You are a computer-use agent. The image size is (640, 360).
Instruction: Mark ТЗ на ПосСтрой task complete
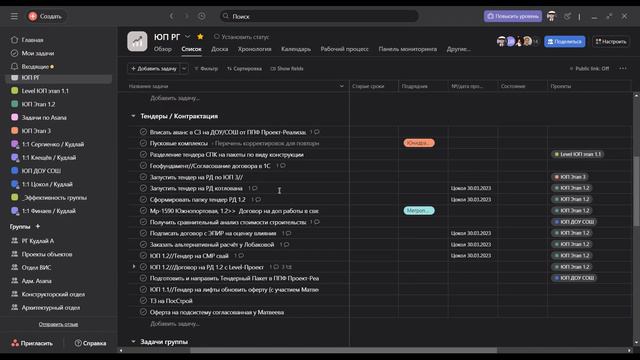pyautogui.click(x=143, y=301)
